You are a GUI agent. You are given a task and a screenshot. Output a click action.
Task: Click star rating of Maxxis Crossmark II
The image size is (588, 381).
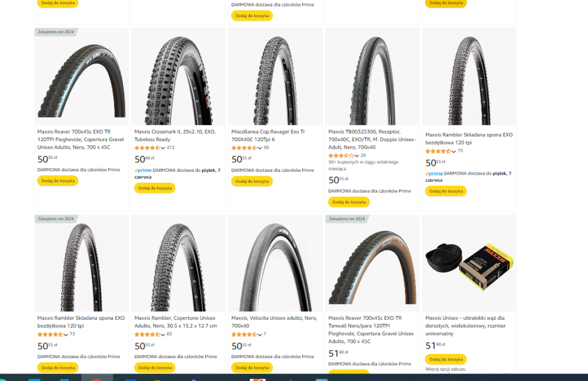click(x=147, y=148)
